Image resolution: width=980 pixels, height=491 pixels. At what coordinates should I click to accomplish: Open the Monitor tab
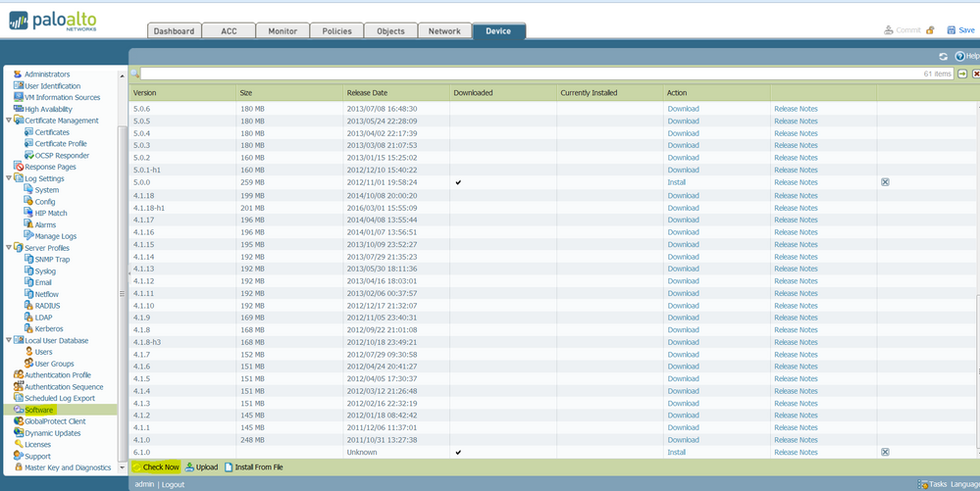pyautogui.click(x=283, y=31)
